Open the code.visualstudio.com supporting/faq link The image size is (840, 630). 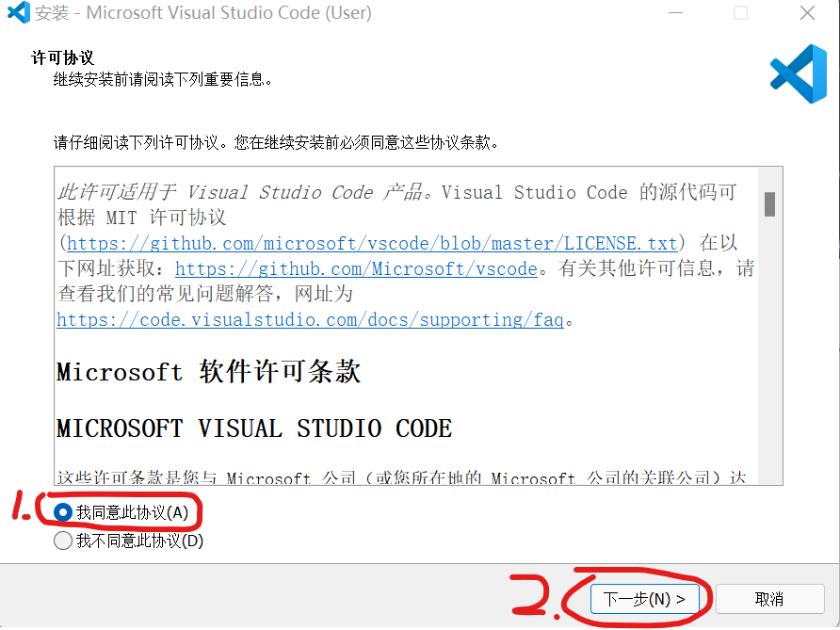pyautogui.click(x=310, y=320)
